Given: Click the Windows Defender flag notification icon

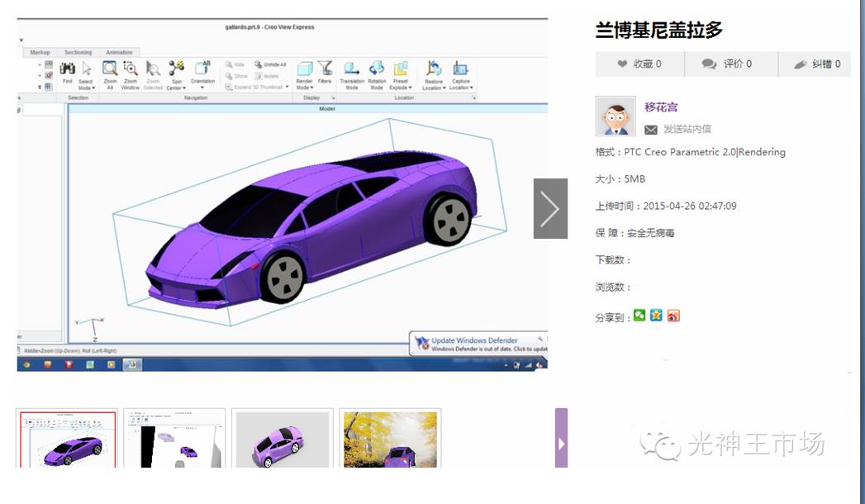Looking at the screenshot, I should (422, 344).
